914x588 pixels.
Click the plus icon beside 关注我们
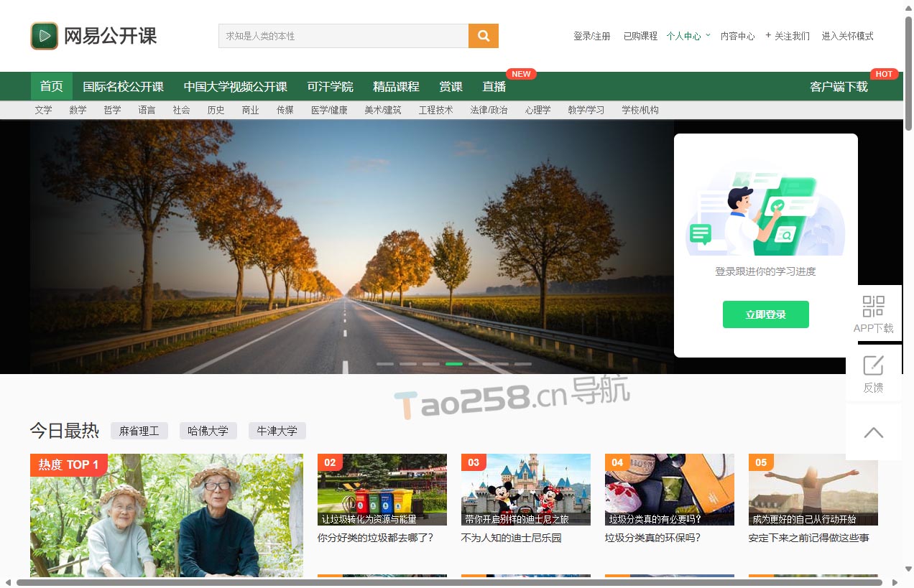[x=768, y=35]
